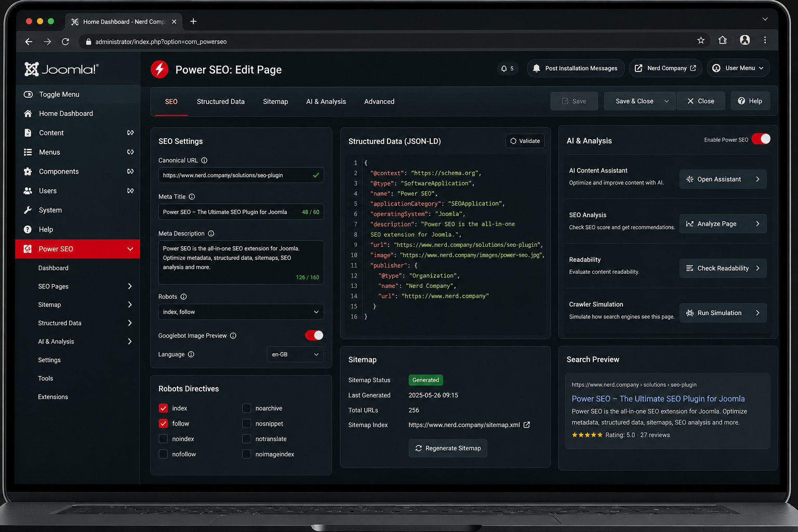Open the User Menu dropdown

pos(738,68)
